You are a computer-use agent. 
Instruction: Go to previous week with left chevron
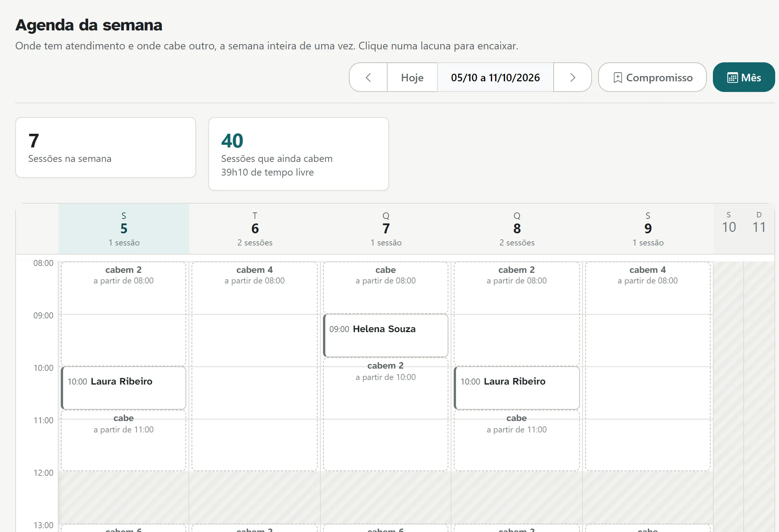tap(368, 78)
